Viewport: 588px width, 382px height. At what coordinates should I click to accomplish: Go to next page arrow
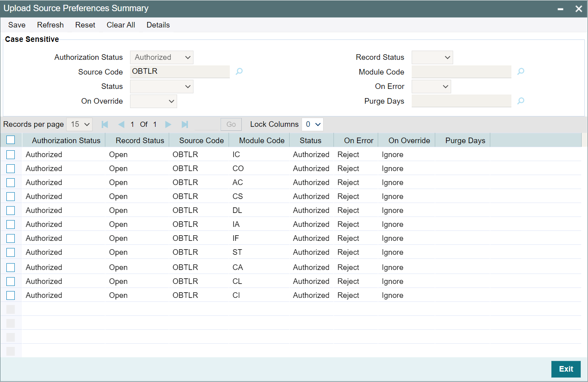[x=168, y=124]
